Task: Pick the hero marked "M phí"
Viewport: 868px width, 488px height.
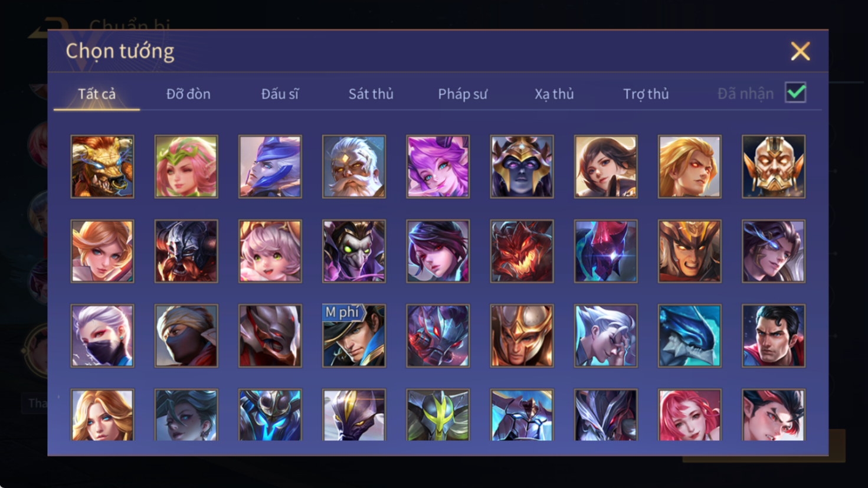Action: tap(354, 336)
